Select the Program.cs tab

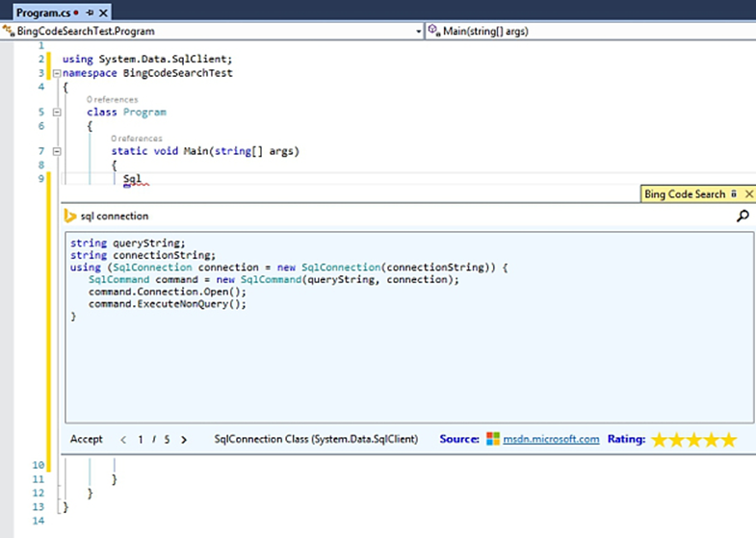click(x=63, y=13)
